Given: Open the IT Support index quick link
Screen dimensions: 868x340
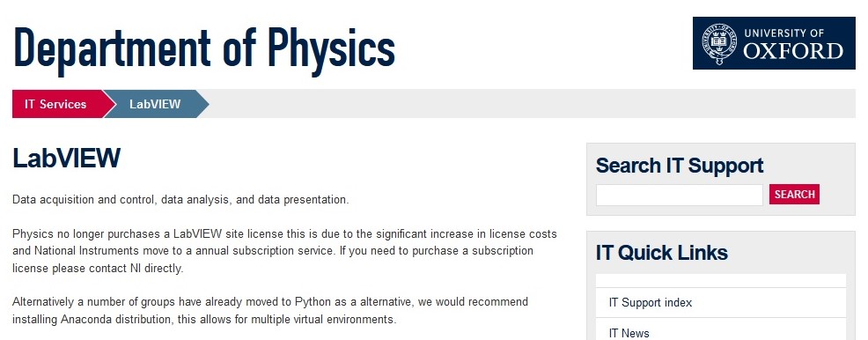Looking at the screenshot, I should point(721,302).
